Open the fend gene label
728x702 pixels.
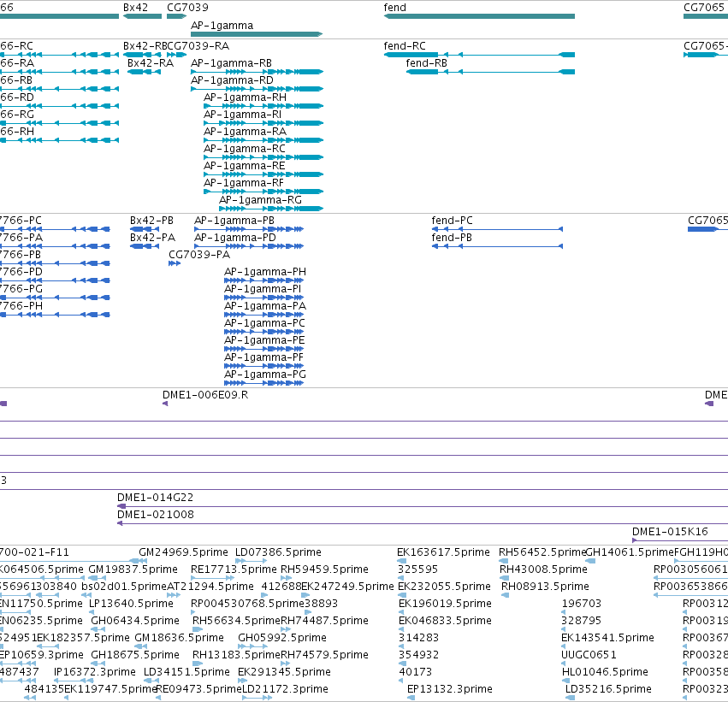[x=394, y=8]
